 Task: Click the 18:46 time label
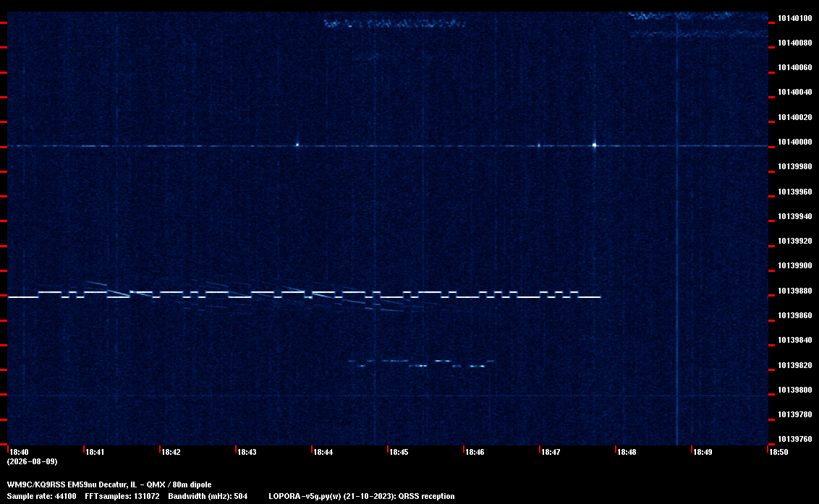[x=475, y=452]
